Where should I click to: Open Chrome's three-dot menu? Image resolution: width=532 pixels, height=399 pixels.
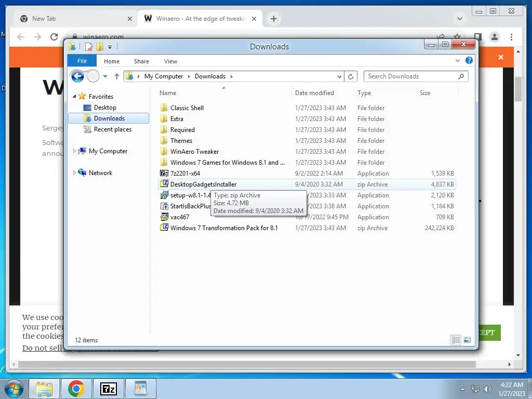pos(511,37)
